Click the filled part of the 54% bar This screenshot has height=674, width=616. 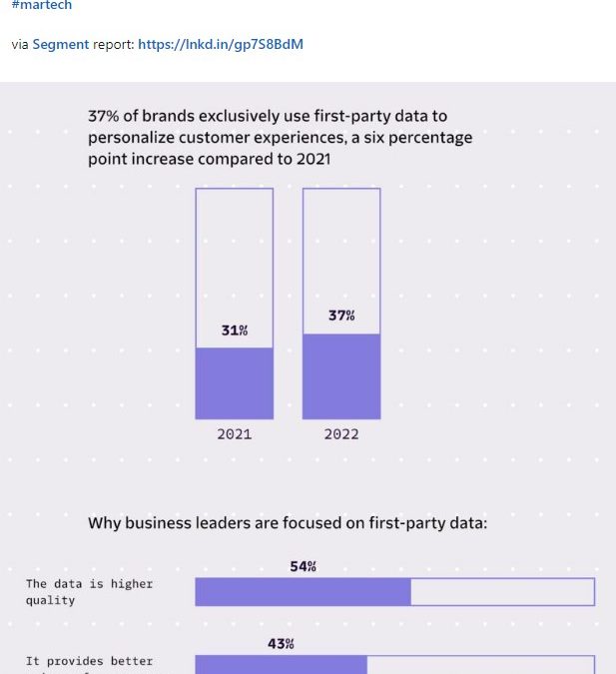(303, 592)
